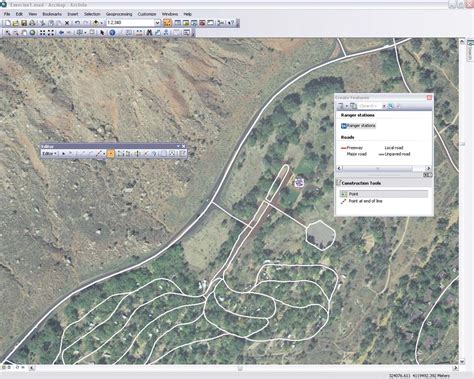474x379 pixels.
Task: Click the Save icon in Standard toolbar
Action: (24, 23)
